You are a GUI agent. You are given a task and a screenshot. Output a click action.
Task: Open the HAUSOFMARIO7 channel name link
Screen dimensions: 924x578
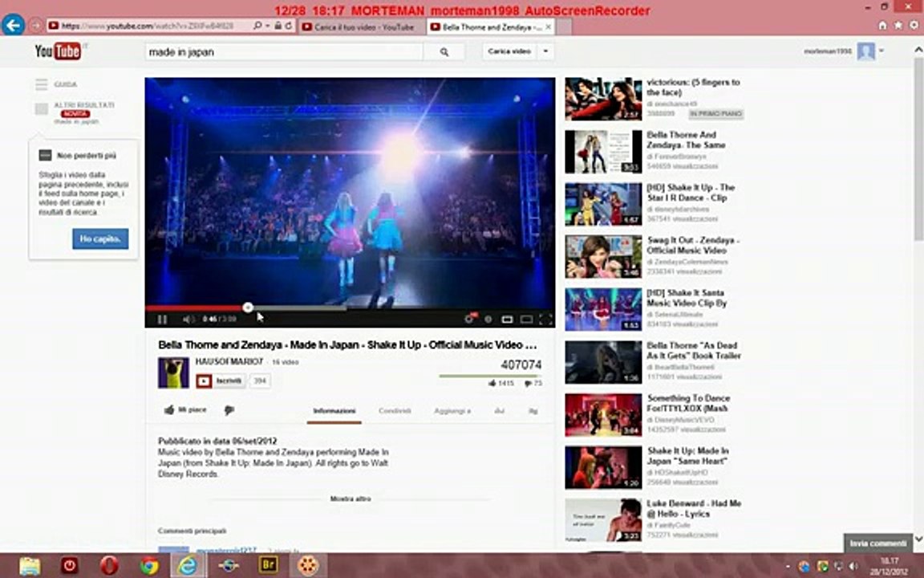(229, 361)
